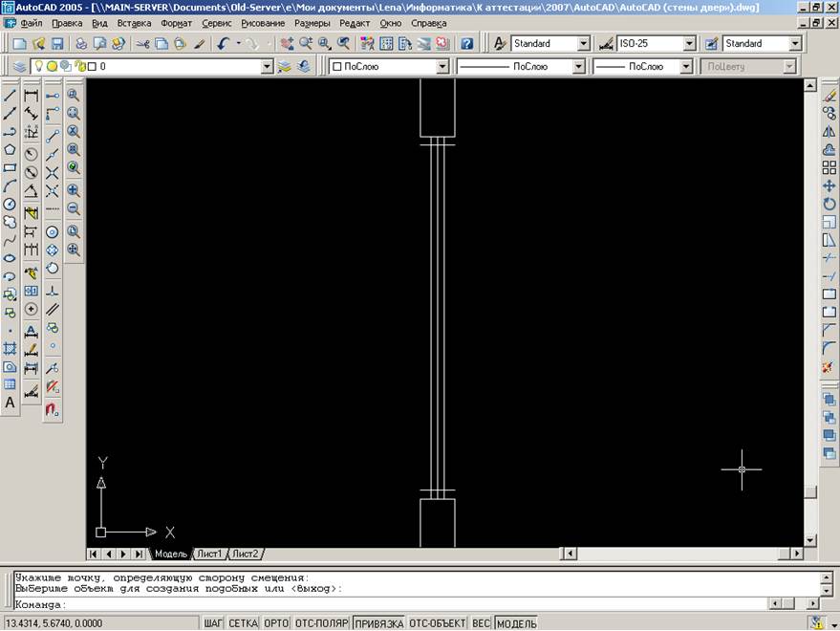Open Layer Properties Manager icon

pyautogui.click(x=19, y=67)
